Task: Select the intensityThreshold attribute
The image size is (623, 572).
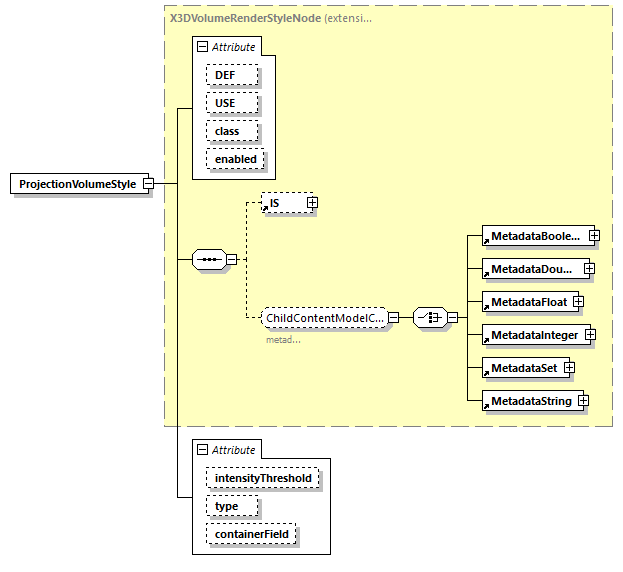Action: pyautogui.click(x=264, y=478)
